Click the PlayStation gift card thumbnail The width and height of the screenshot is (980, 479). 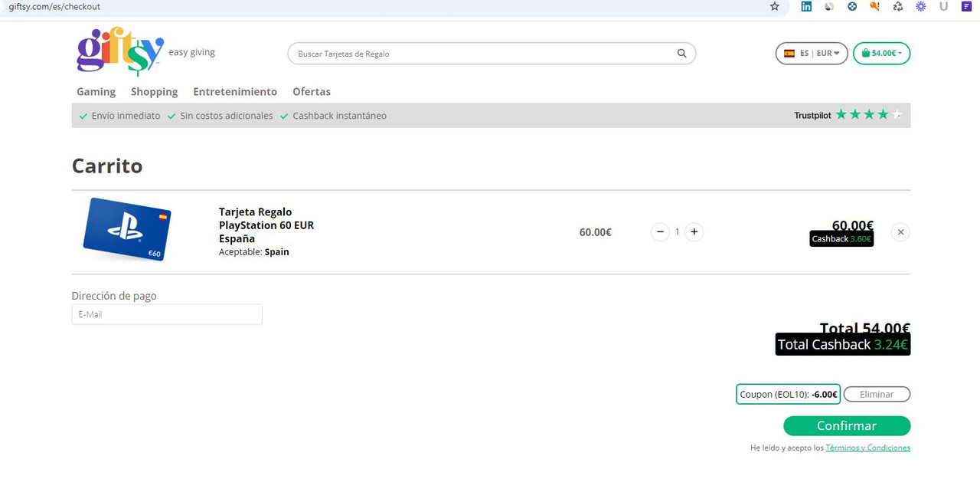126,229
